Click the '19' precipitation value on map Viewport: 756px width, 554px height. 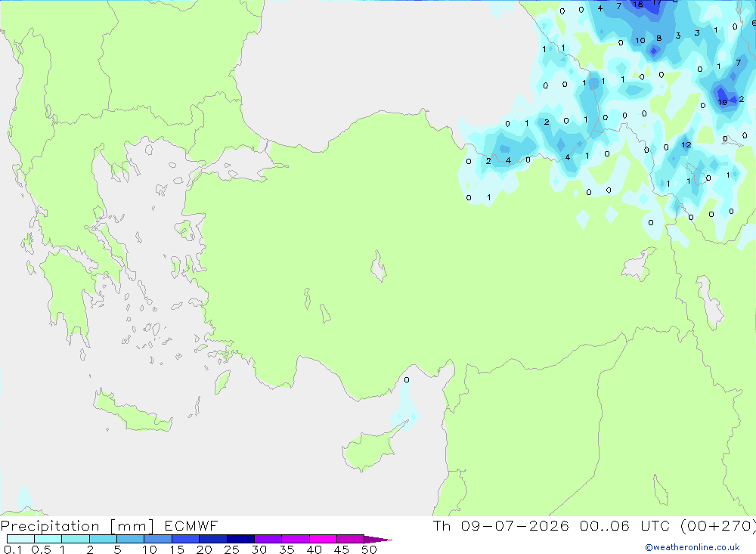[x=722, y=102]
